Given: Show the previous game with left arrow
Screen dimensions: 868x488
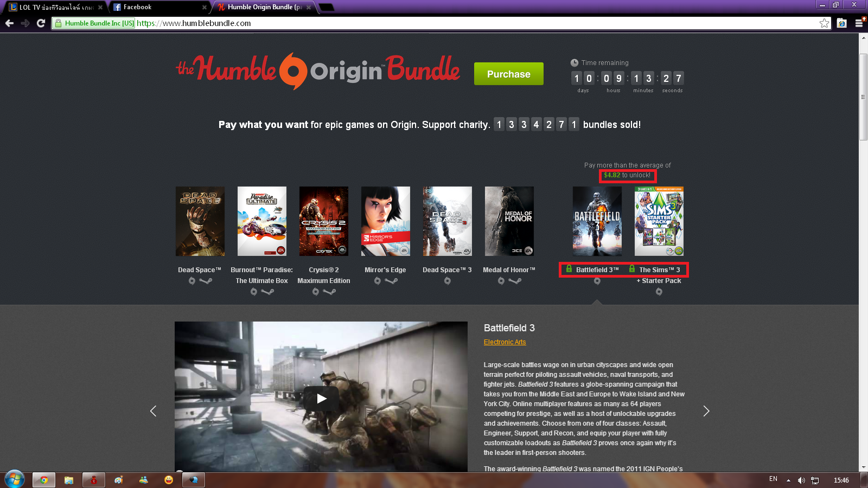Looking at the screenshot, I should (153, 411).
